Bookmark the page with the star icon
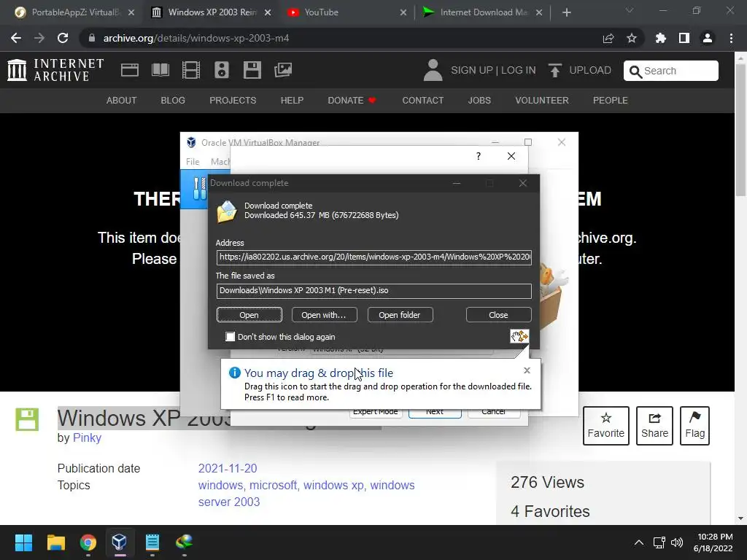 point(632,38)
